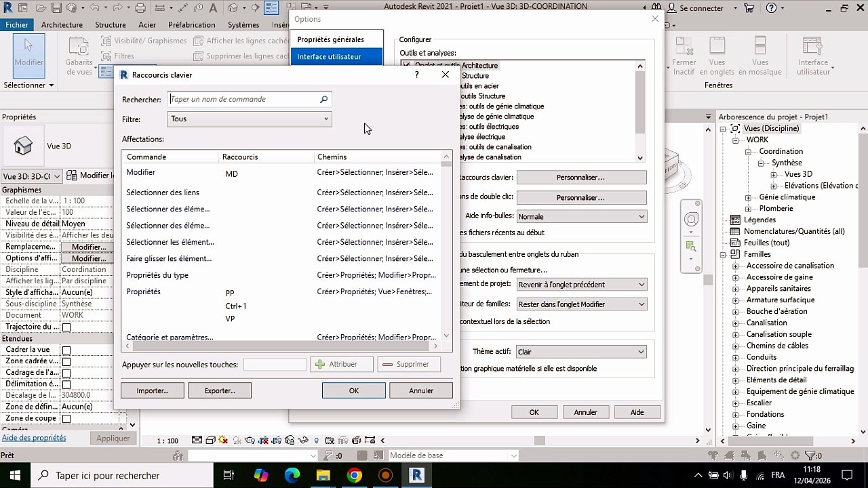Click the Print icon in quick access toolbar
This screenshot has width=868, height=488.
click(140, 8)
